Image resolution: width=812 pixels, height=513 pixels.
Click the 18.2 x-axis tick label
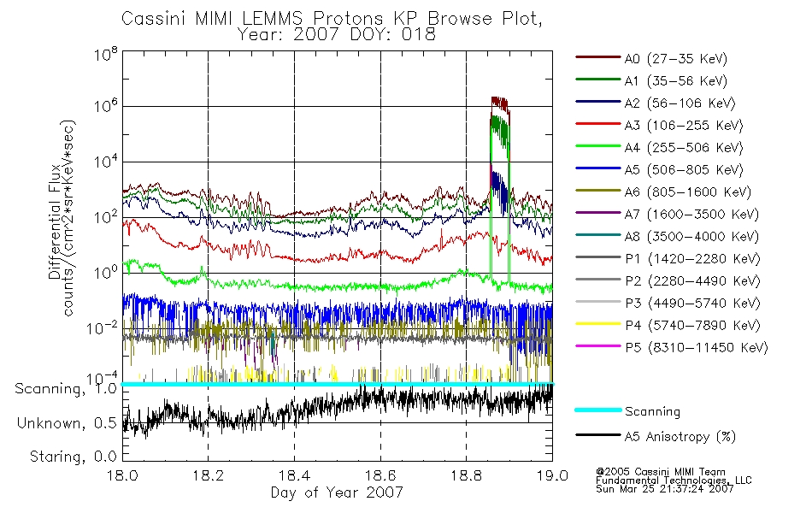point(209,475)
